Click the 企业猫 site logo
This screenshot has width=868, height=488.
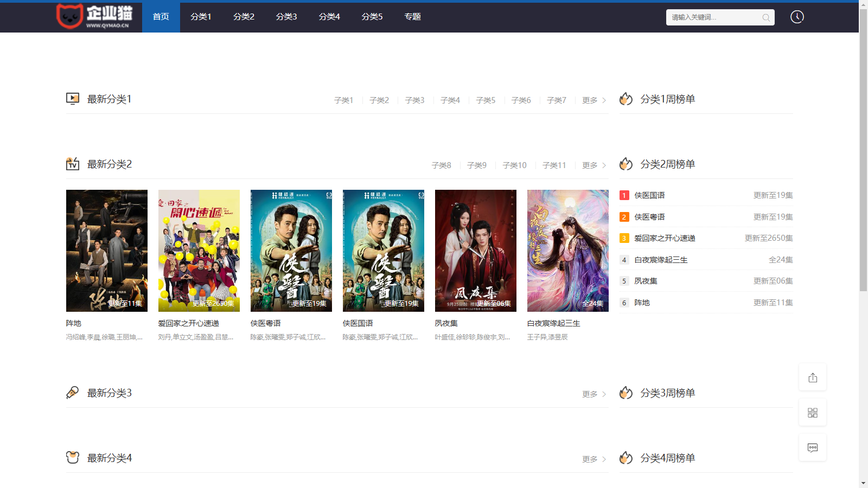pos(94,16)
